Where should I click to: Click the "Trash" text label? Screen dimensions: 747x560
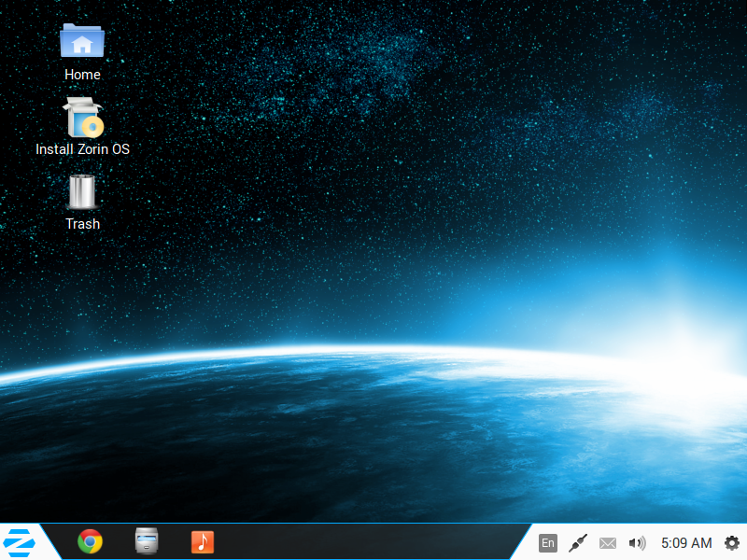point(82,224)
